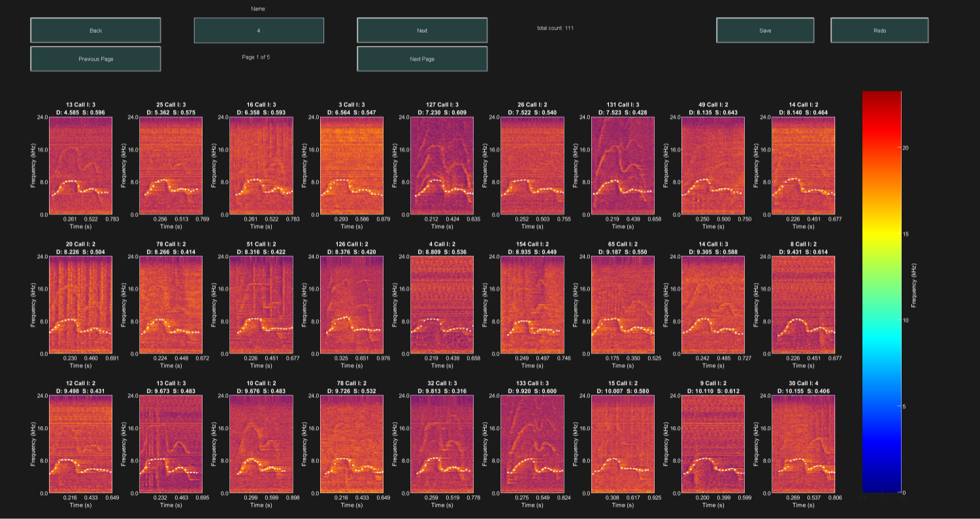Select spectrogram 9 Call I: 2 D: 10.110

[712, 444]
